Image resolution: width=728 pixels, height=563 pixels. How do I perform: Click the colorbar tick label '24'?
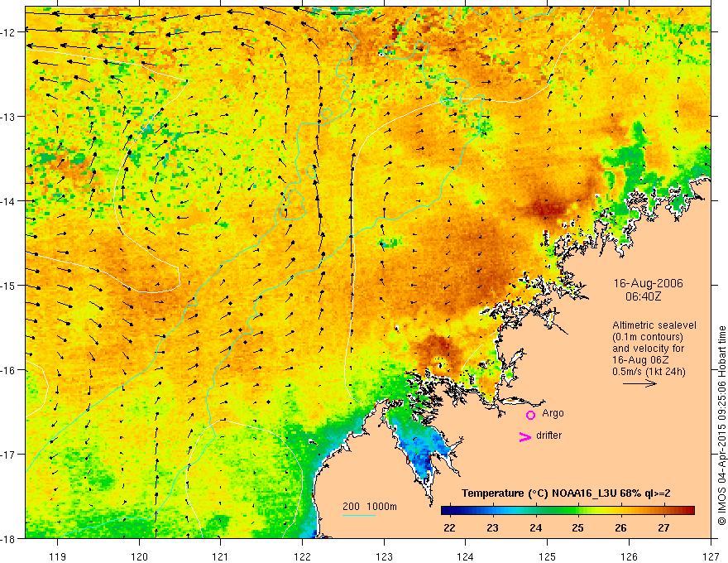536,527
